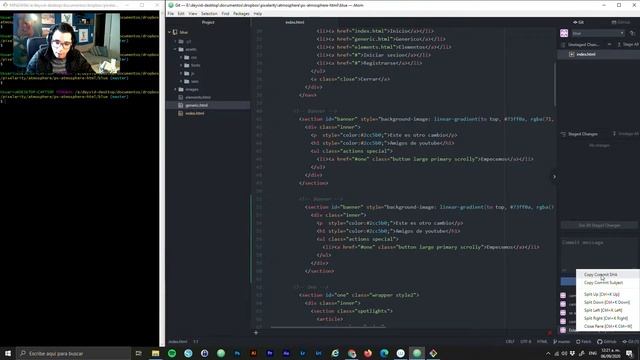Screen dimensions: 640x360
Task: Open elements.html from project tree
Action: pos(198,97)
